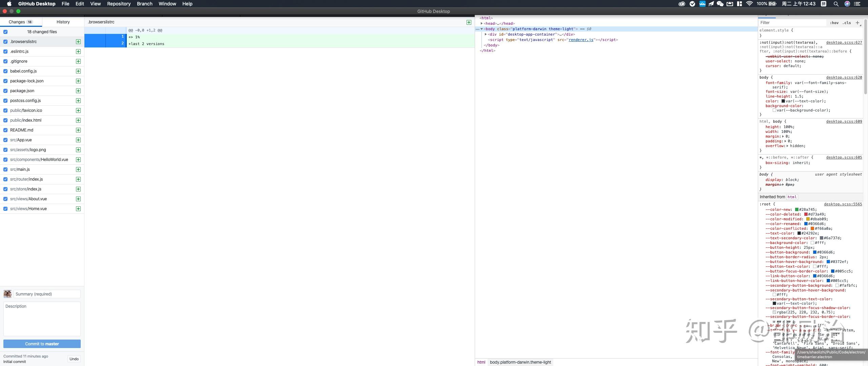Click the avatar icon next to commit summary
The image size is (868, 366).
pyautogui.click(x=7, y=294)
